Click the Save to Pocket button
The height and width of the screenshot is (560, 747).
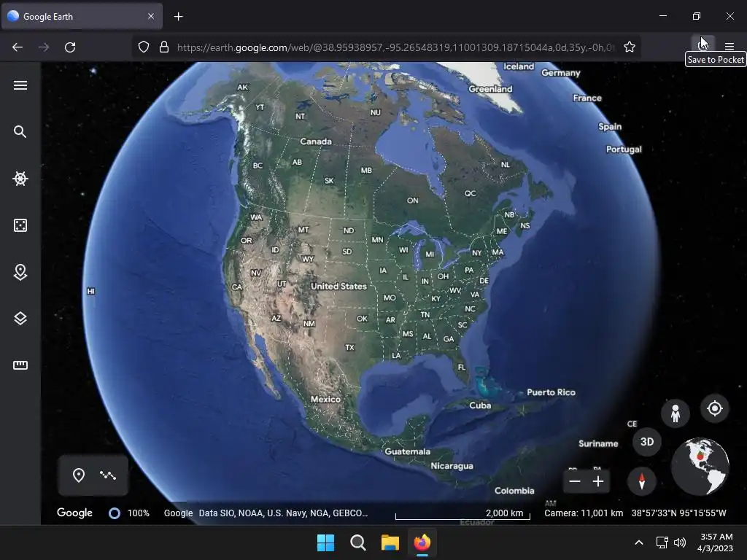(703, 45)
